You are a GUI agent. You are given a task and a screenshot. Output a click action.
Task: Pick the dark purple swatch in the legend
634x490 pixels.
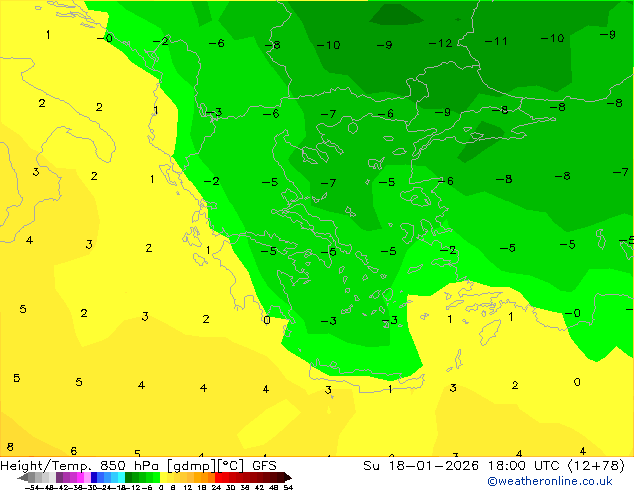(x=59, y=477)
